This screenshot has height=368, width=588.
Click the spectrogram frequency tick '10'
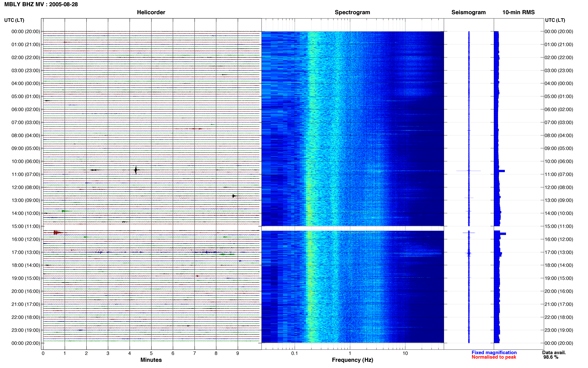click(x=405, y=353)
